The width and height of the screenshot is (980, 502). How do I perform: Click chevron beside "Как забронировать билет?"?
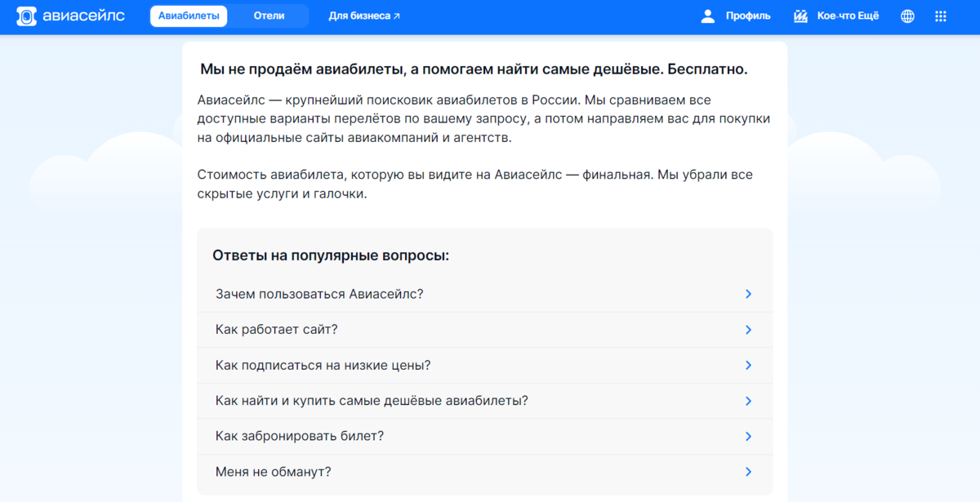pos(748,437)
